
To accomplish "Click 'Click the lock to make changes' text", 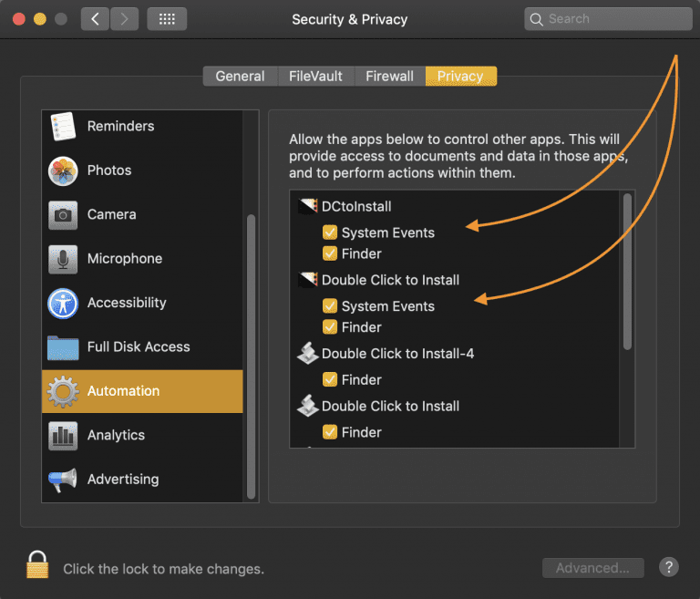I will click(163, 569).
